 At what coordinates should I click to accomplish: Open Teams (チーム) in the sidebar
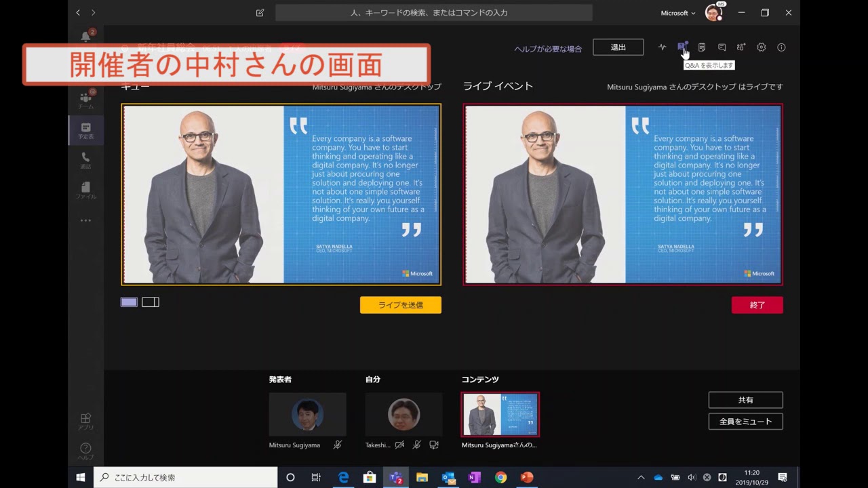point(85,100)
